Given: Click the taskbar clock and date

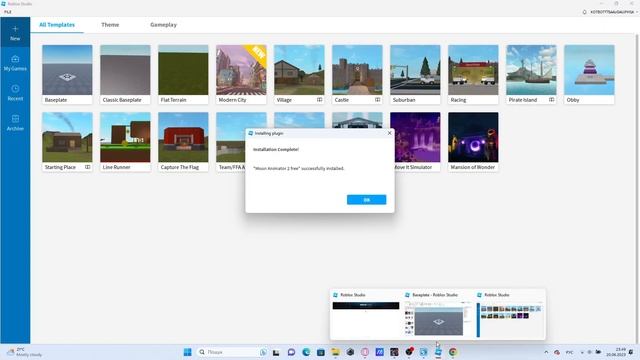Looking at the screenshot, I should (617, 352).
